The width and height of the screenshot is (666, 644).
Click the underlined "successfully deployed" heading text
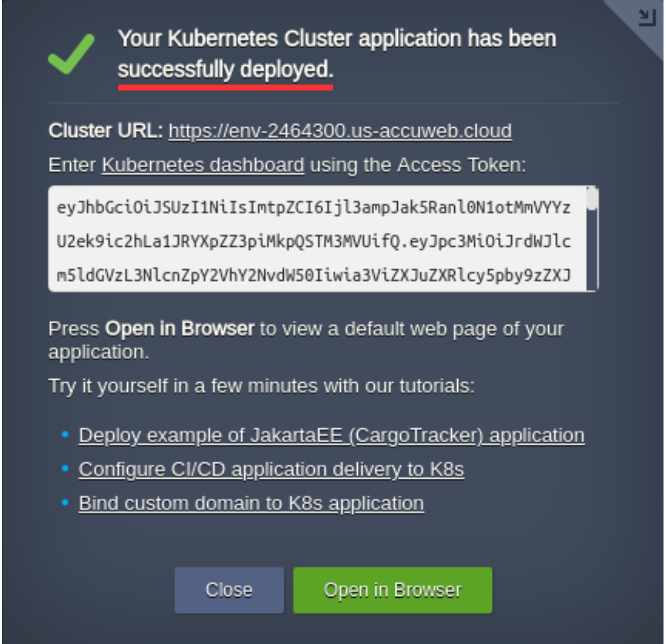pos(226,71)
